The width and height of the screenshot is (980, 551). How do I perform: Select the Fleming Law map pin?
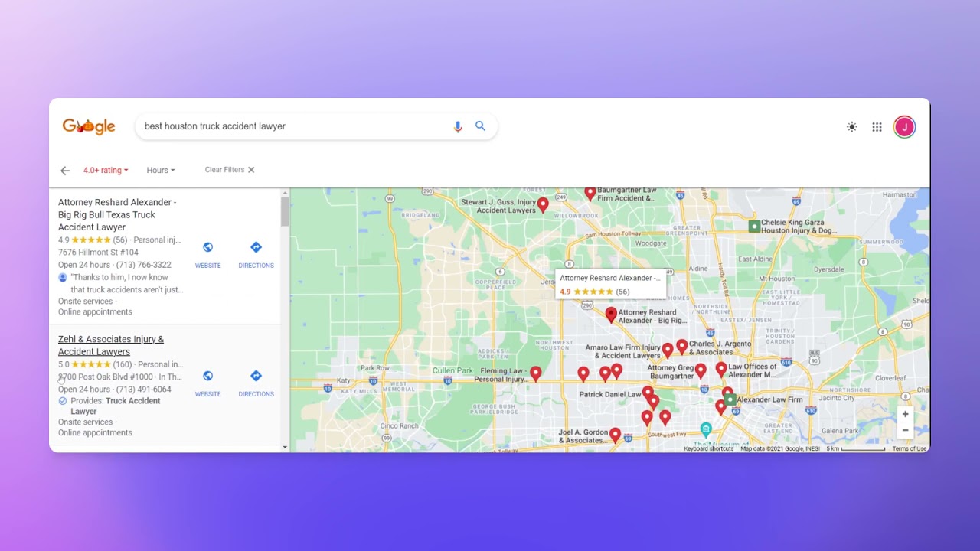tap(536, 373)
